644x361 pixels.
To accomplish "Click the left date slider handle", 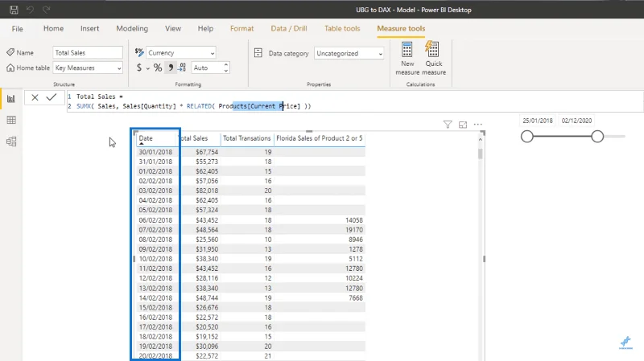I will point(527,136).
